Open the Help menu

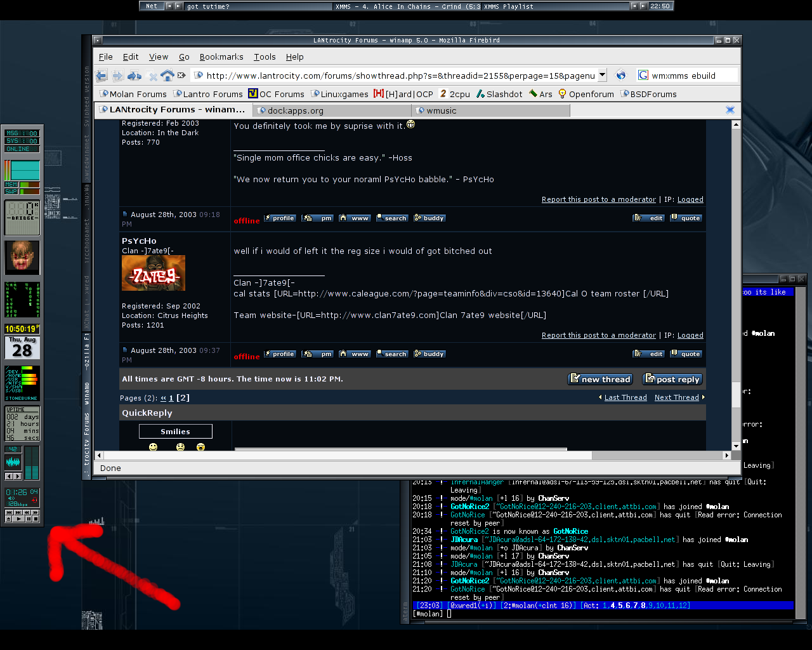pyautogui.click(x=294, y=56)
